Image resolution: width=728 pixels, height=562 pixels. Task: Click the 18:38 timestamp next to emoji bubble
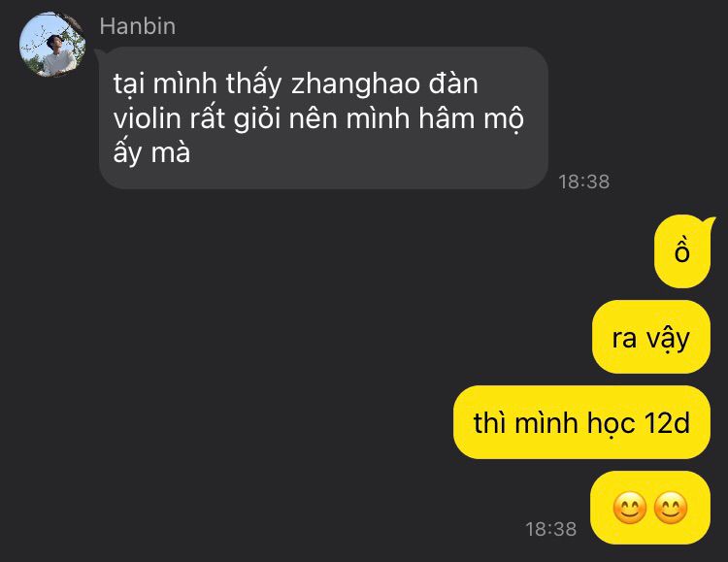pyautogui.click(x=550, y=529)
